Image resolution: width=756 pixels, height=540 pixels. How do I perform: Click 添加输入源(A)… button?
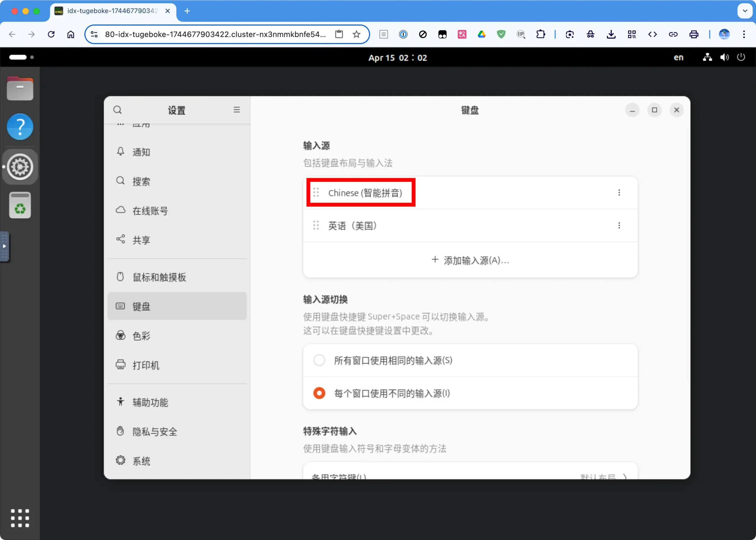point(470,260)
